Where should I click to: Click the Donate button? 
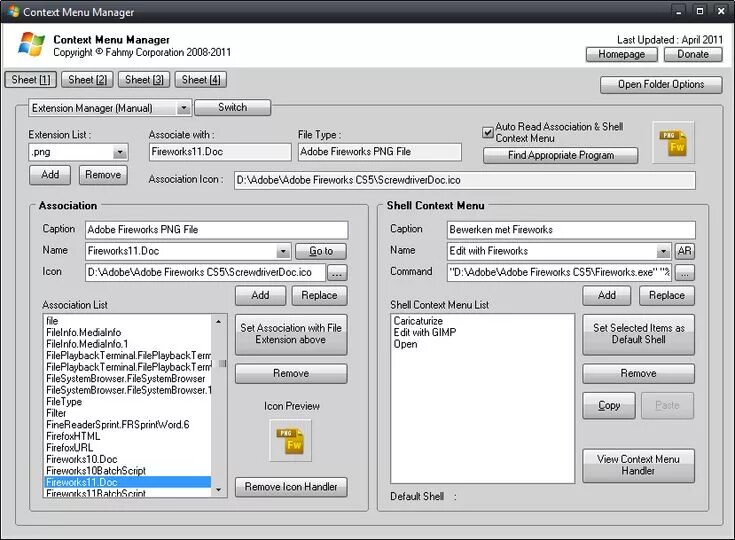(693, 54)
